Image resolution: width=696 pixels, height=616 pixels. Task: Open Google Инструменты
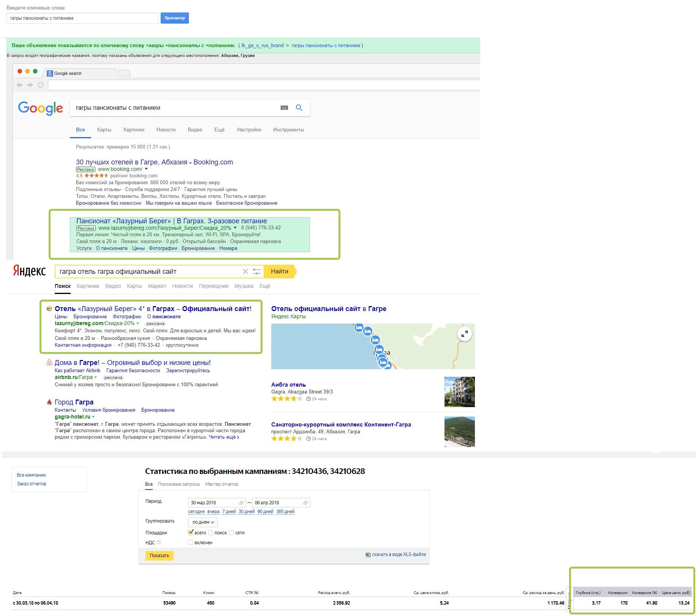point(288,130)
